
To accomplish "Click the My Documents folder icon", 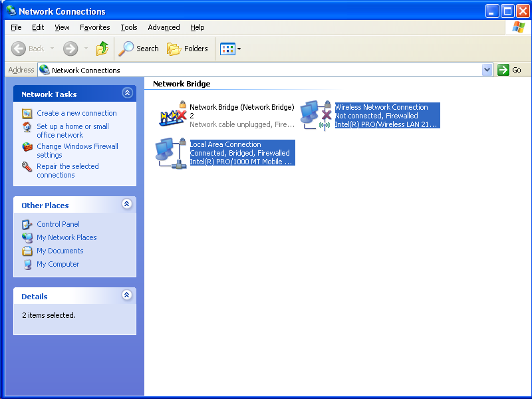I will click(x=27, y=251).
